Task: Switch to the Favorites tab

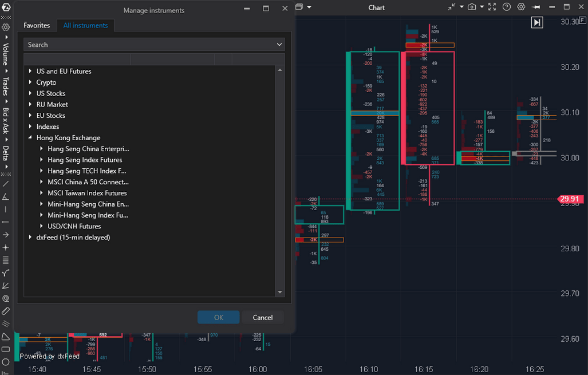Action: [37, 25]
